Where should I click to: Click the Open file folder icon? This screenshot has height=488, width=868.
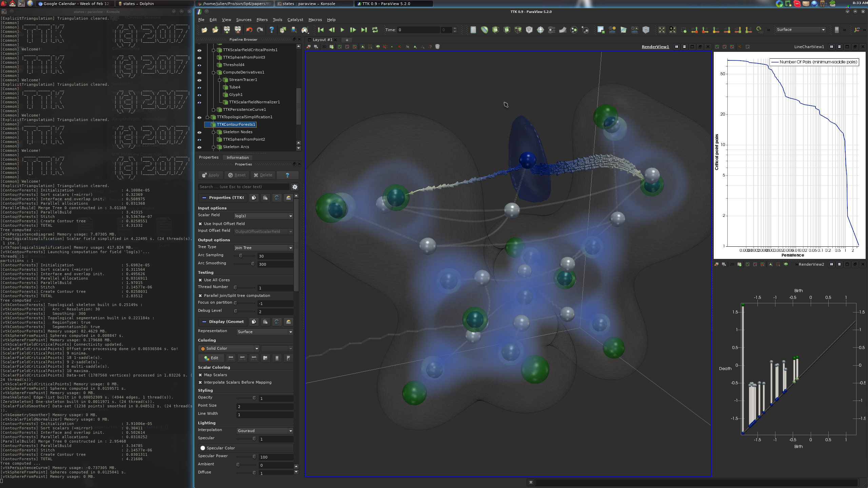tap(204, 30)
